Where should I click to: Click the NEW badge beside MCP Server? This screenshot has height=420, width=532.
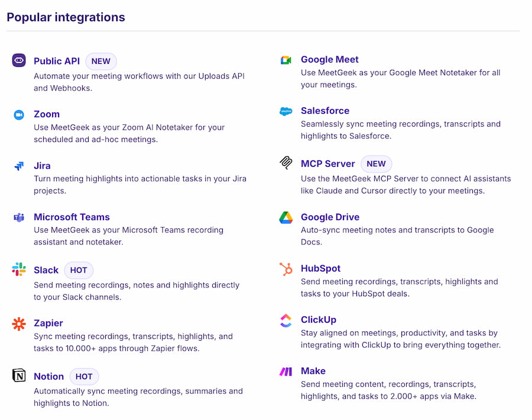point(376,164)
